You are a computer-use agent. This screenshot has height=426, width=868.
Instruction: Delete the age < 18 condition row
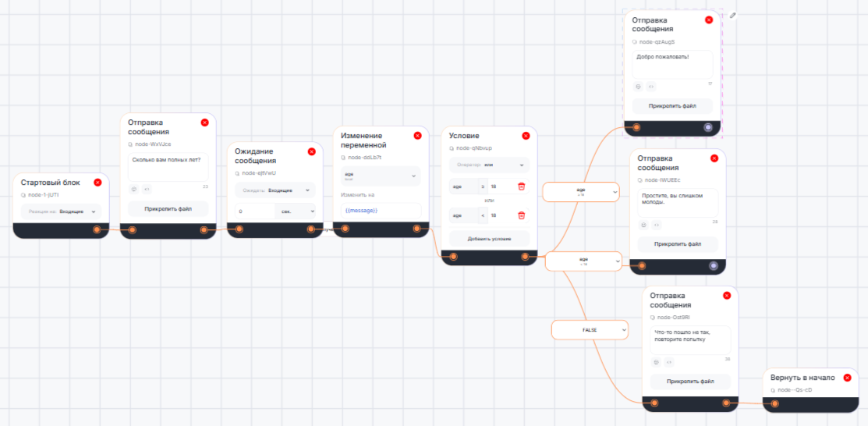click(522, 215)
